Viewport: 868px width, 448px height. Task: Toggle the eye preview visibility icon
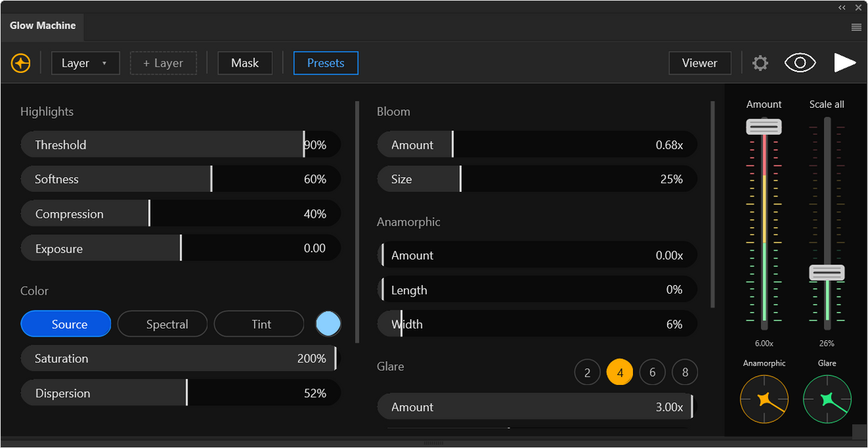(800, 63)
